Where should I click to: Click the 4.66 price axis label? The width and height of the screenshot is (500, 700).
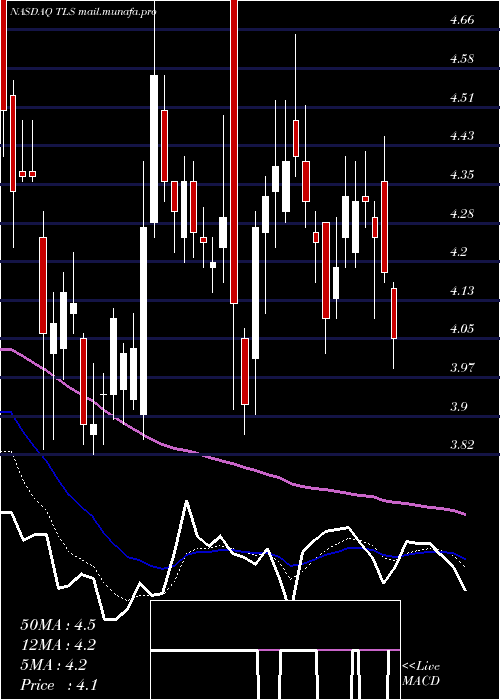pos(462,20)
